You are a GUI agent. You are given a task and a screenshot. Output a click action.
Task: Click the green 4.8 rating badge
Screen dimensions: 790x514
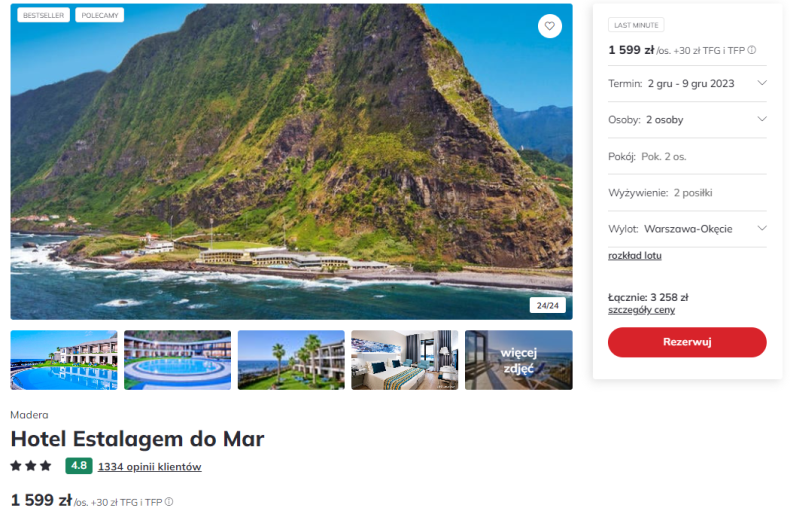pos(79,466)
